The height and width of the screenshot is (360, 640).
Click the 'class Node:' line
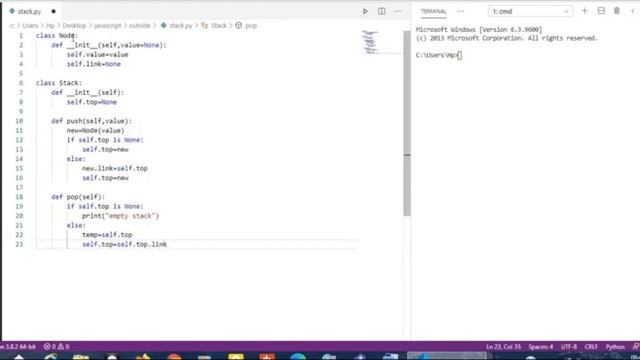point(57,36)
